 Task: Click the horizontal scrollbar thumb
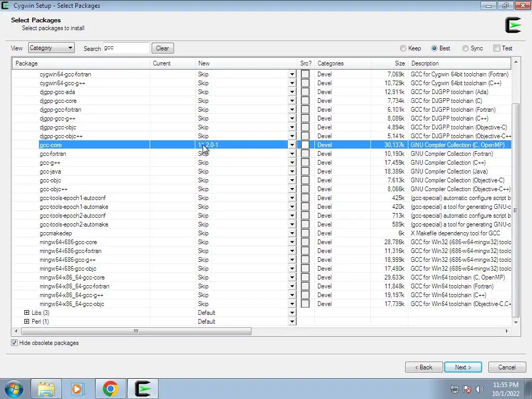(136, 331)
